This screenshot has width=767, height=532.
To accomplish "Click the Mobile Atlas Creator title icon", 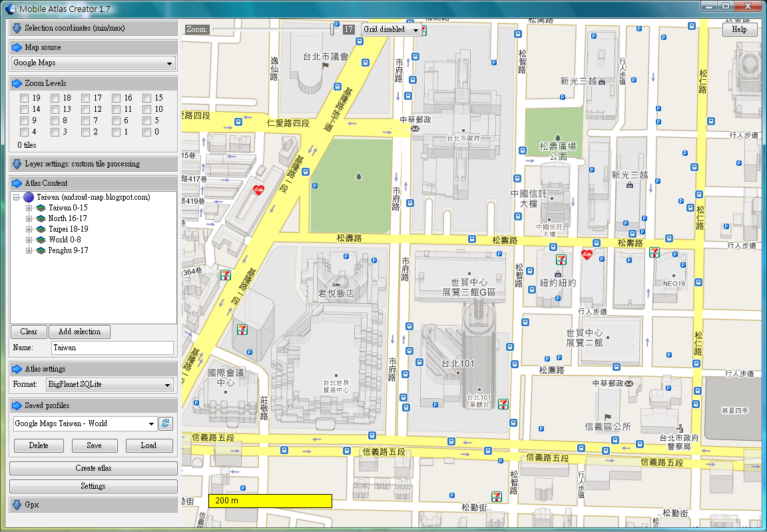I will 10,8.
